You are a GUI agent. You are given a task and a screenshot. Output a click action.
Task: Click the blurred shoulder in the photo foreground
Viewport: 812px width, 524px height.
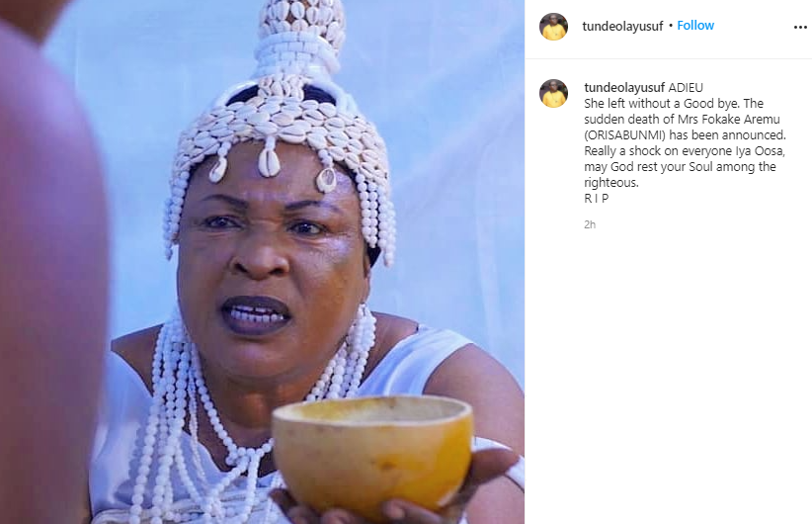tap(49, 270)
